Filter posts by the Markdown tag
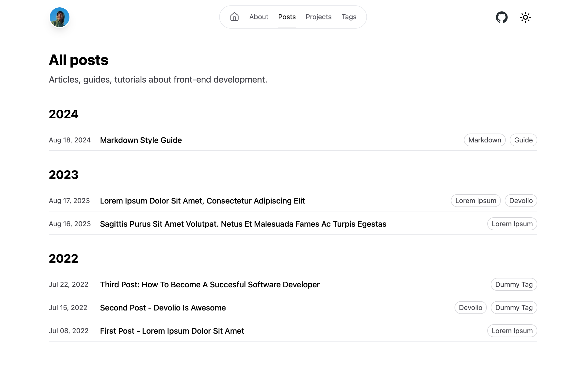 tap(484, 140)
